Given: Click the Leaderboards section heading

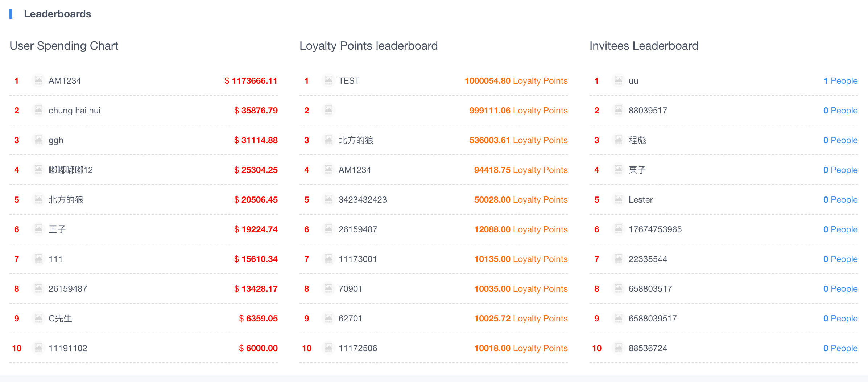Looking at the screenshot, I should 57,14.
